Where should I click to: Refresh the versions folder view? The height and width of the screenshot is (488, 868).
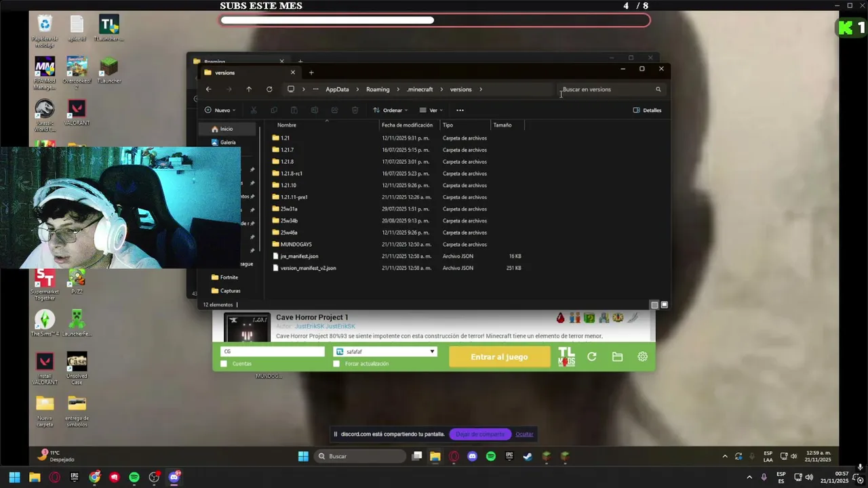[269, 89]
